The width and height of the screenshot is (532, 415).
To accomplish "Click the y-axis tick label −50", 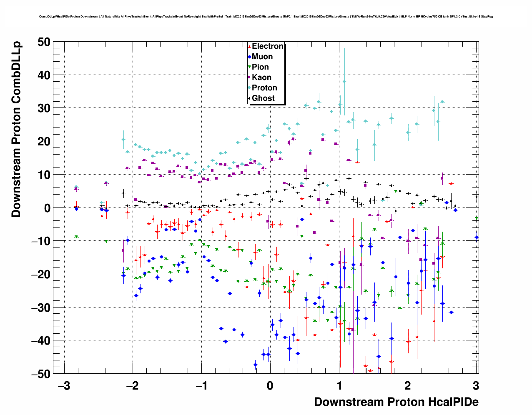I will (x=41, y=374).
